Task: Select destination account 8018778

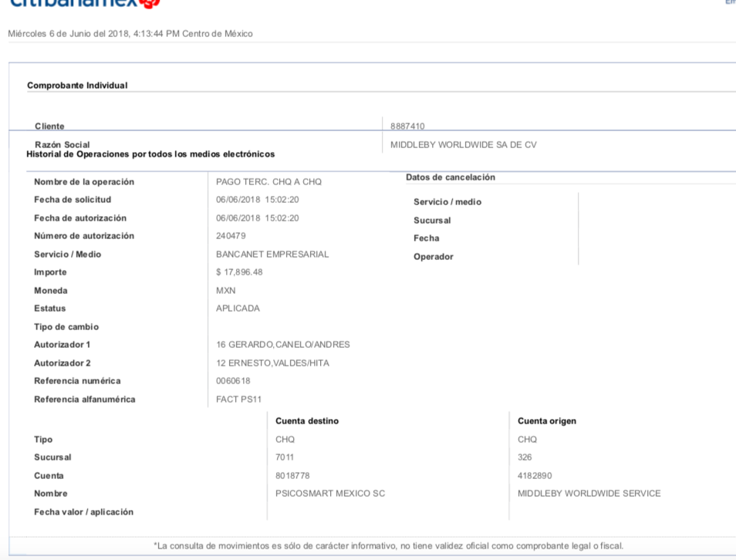Action: click(292, 476)
